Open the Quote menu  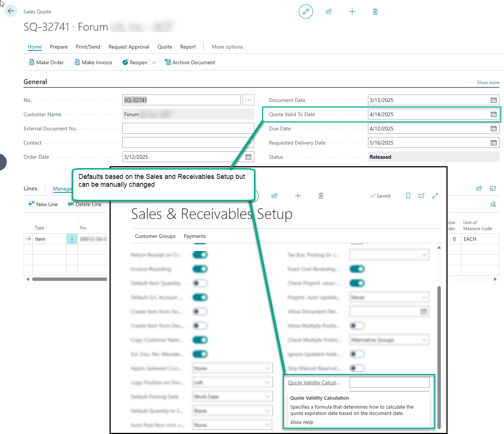click(x=165, y=47)
